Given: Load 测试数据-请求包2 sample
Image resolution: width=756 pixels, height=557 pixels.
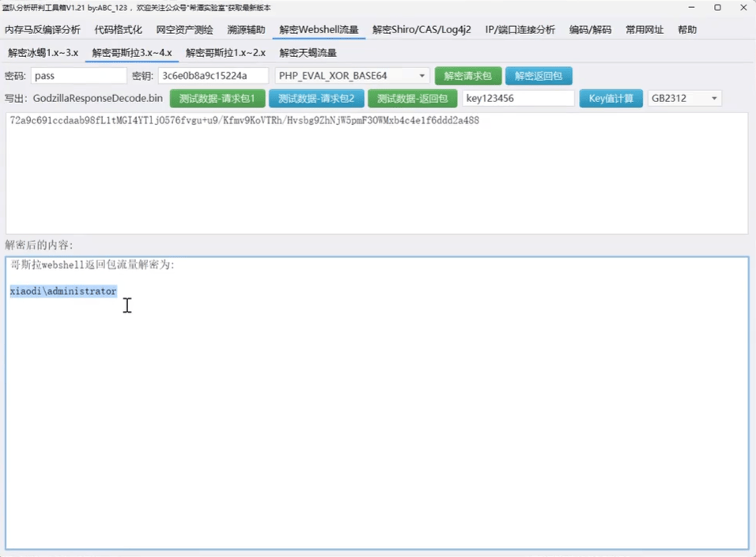Looking at the screenshot, I should [316, 98].
